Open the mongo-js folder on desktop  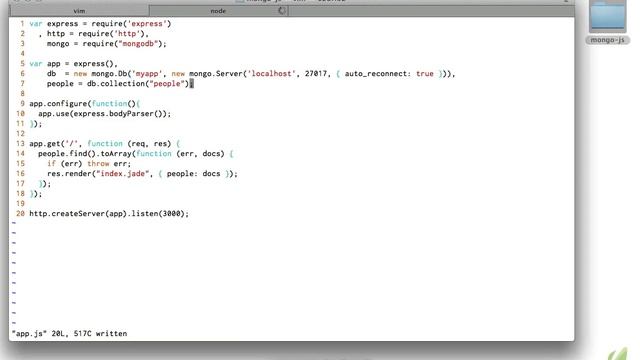point(607,16)
